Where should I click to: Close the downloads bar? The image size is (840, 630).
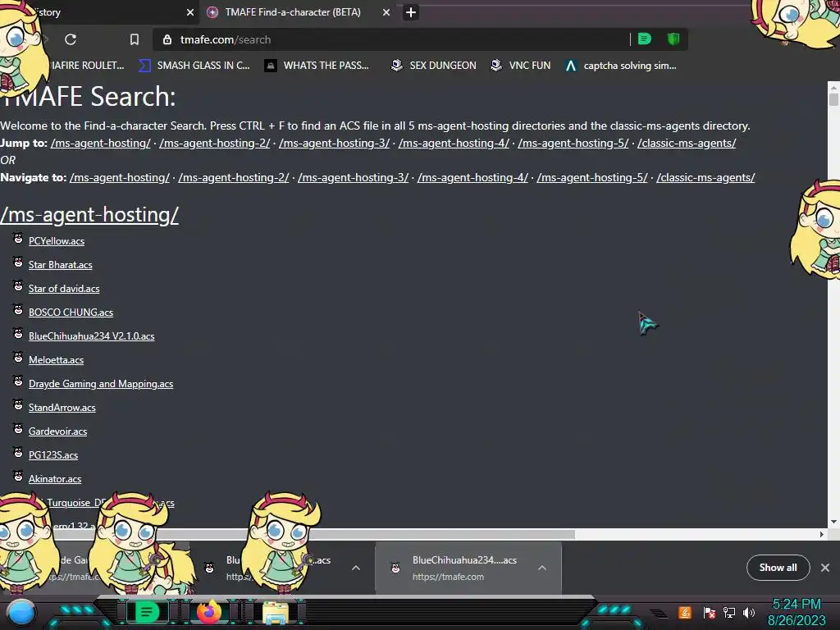825,568
